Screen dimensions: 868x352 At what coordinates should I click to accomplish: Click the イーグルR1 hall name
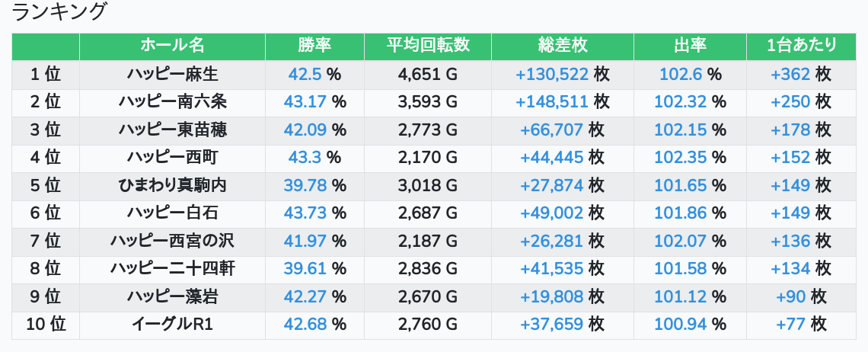tap(172, 325)
